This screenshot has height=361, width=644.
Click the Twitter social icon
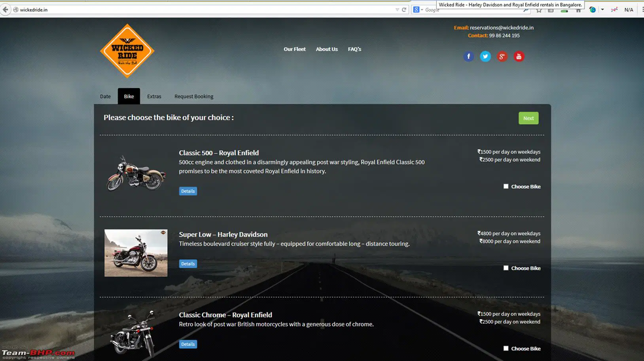(485, 57)
